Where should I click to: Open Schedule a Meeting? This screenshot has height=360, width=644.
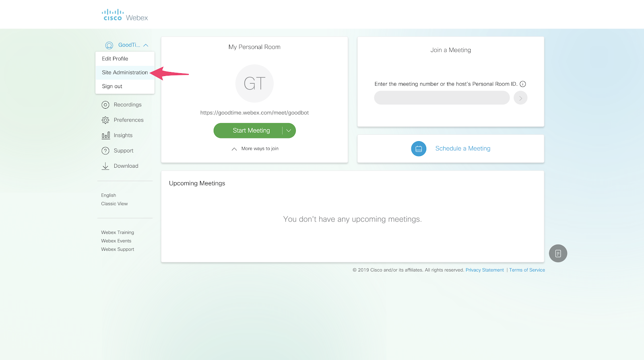(x=463, y=148)
